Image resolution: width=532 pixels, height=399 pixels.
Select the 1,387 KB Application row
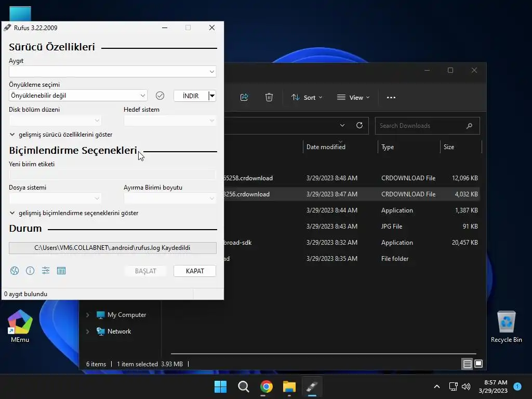pyautogui.click(x=351, y=210)
